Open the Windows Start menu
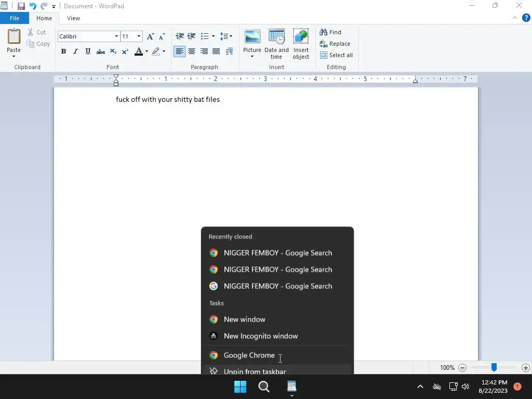Image resolution: width=532 pixels, height=399 pixels. pos(240,387)
